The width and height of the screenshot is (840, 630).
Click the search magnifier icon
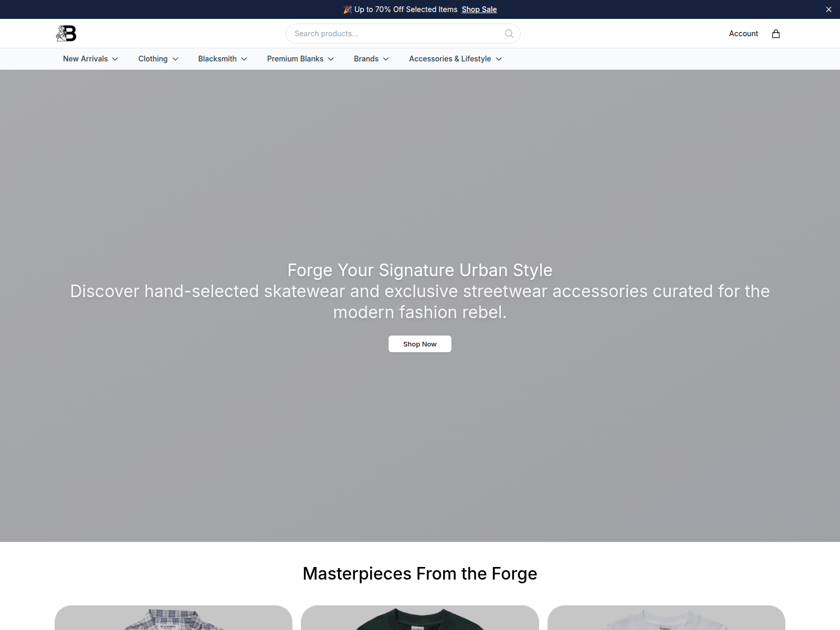pyautogui.click(x=509, y=34)
